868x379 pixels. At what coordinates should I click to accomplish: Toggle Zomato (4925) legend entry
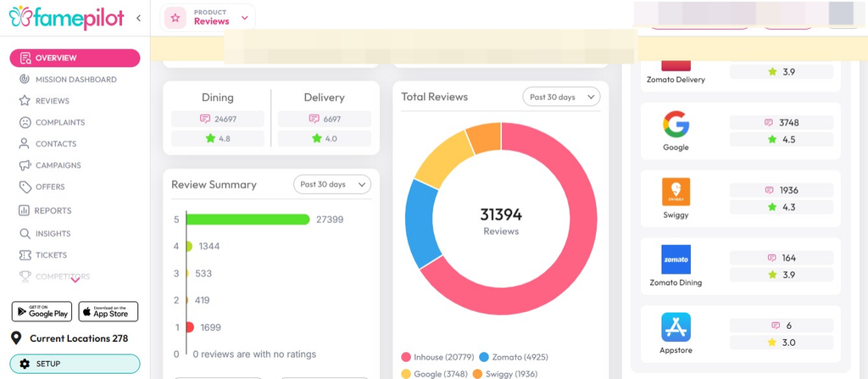pos(513,357)
